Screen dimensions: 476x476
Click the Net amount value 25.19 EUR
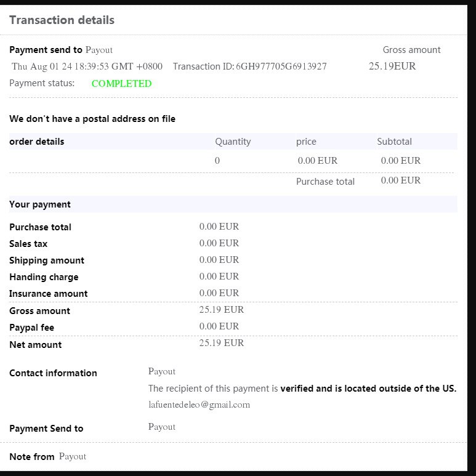221,343
